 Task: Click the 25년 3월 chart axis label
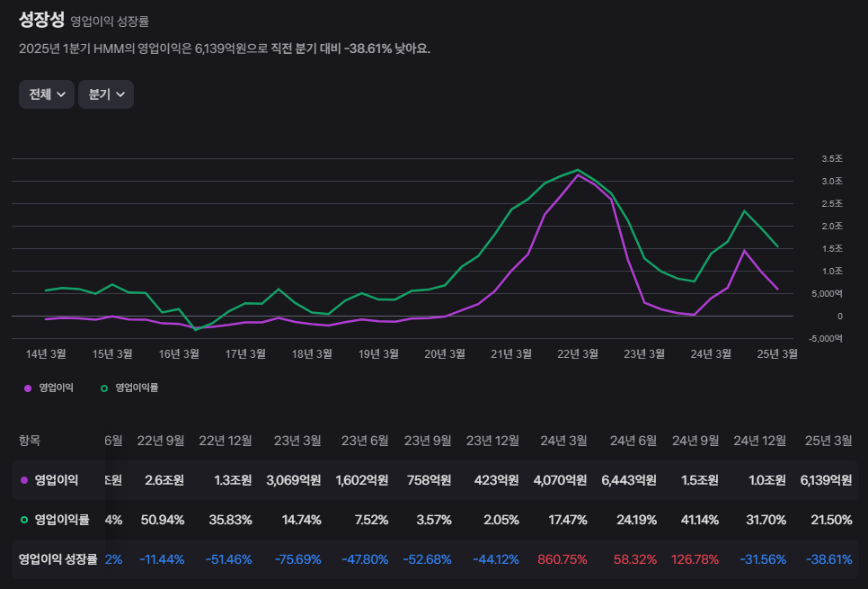(x=777, y=353)
